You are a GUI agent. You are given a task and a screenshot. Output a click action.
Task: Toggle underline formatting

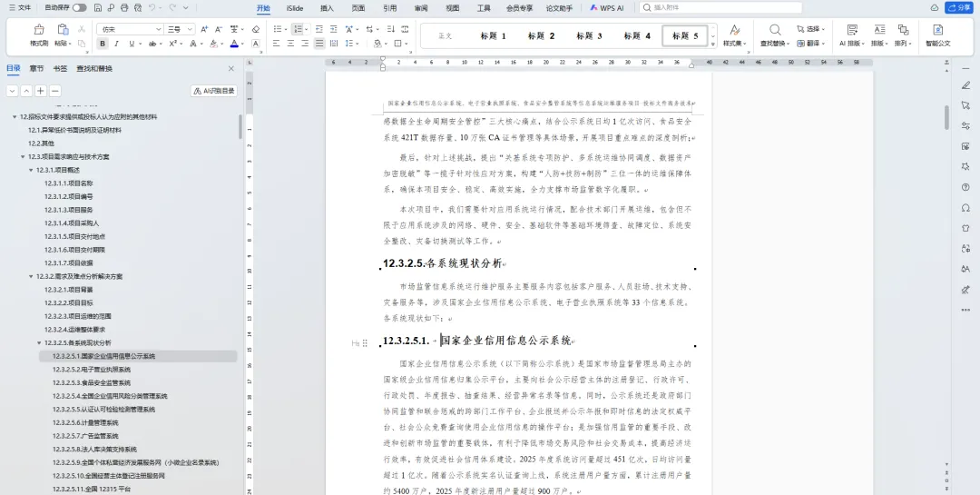pyautogui.click(x=131, y=44)
